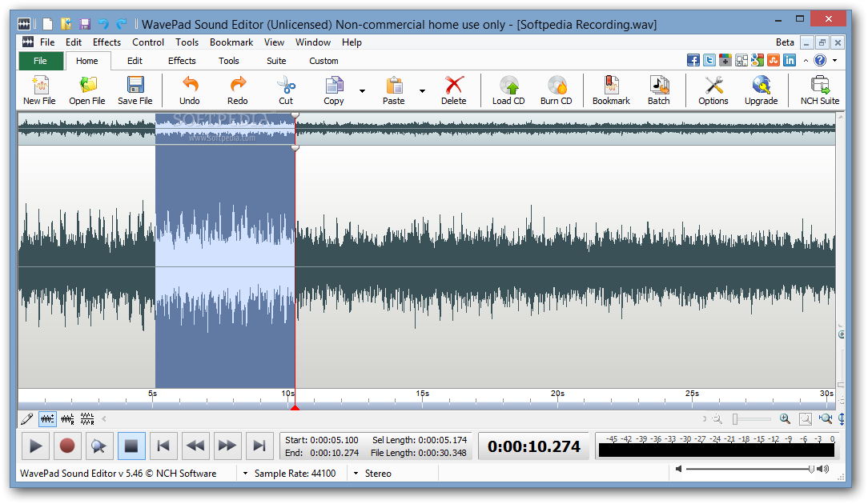This screenshot has height=504, width=868.
Task: Share via the StumbleUpon icon
Action: (x=774, y=60)
